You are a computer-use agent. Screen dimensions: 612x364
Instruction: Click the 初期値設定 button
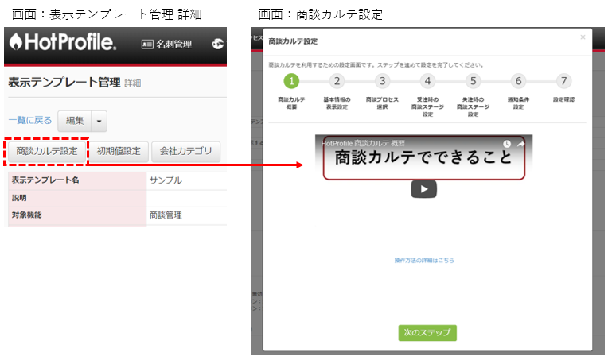[x=119, y=151]
